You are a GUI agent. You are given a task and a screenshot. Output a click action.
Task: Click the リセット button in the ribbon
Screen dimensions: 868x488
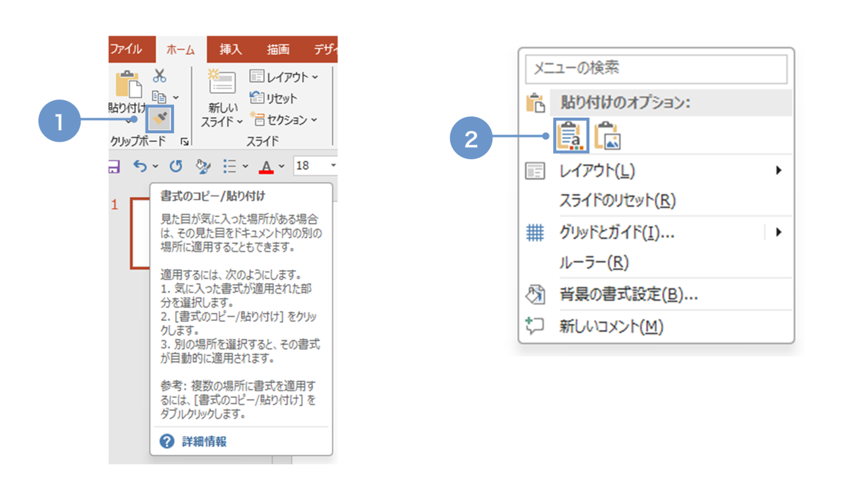[273, 98]
